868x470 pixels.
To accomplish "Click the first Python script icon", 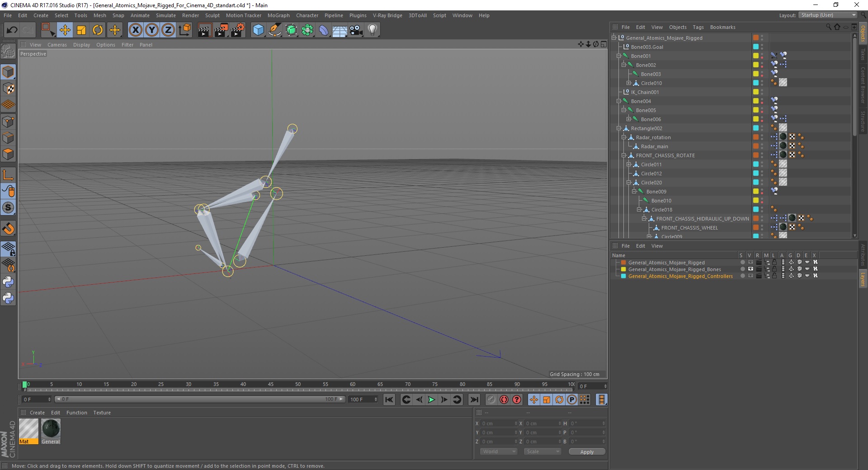I will tap(8, 282).
